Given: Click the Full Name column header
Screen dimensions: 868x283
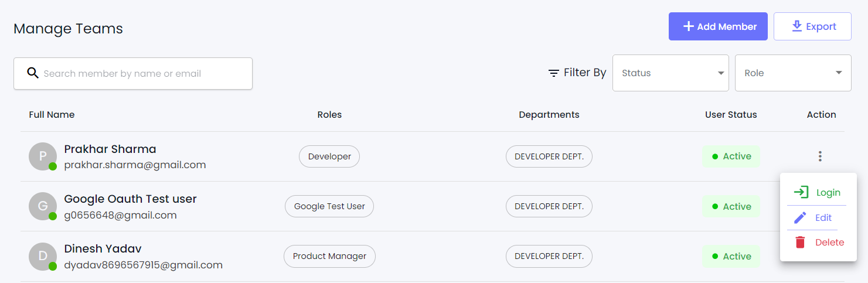Looking at the screenshot, I should point(52,114).
